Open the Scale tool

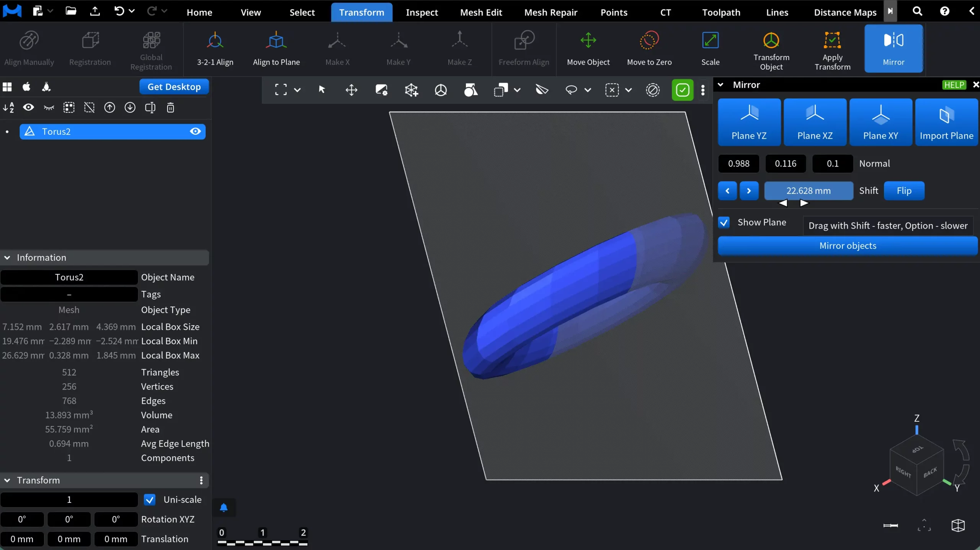coord(710,49)
